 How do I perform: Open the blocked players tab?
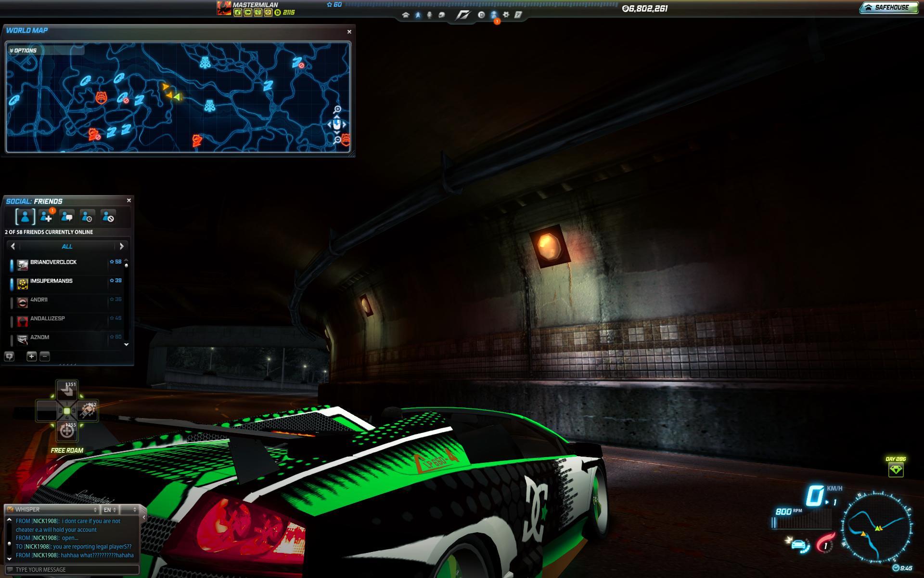pyautogui.click(x=108, y=217)
